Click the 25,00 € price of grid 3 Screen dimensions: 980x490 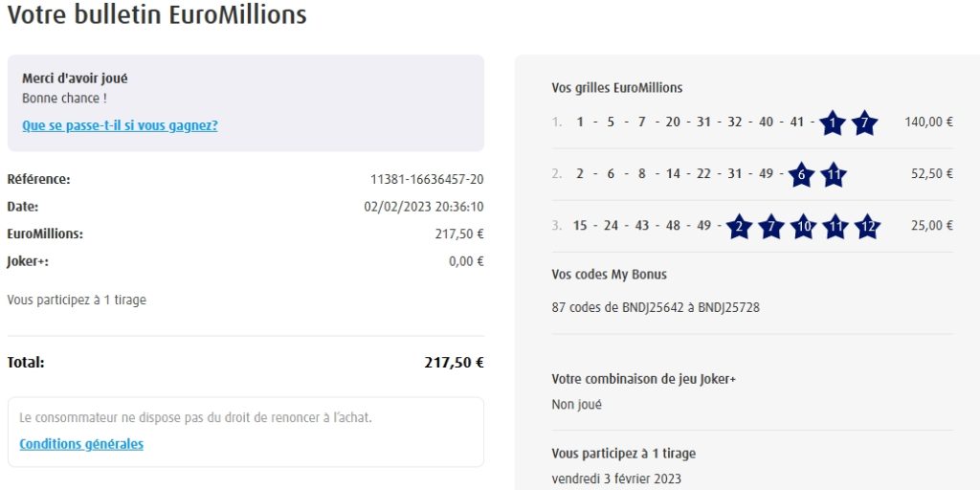coord(931,225)
